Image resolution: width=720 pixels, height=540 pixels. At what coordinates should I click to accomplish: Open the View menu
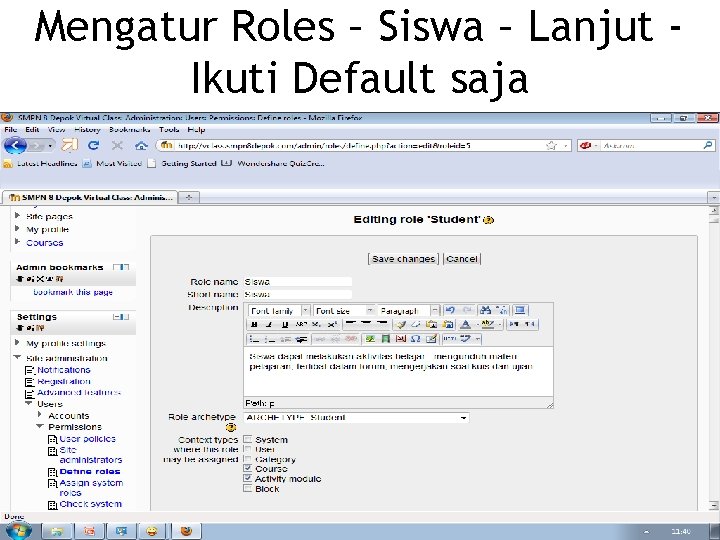point(57,130)
